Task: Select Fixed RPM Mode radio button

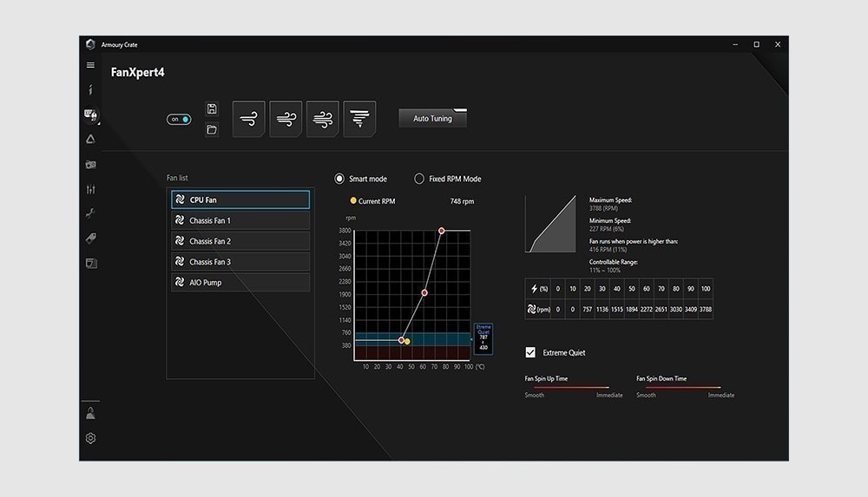Action: click(x=419, y=179)
